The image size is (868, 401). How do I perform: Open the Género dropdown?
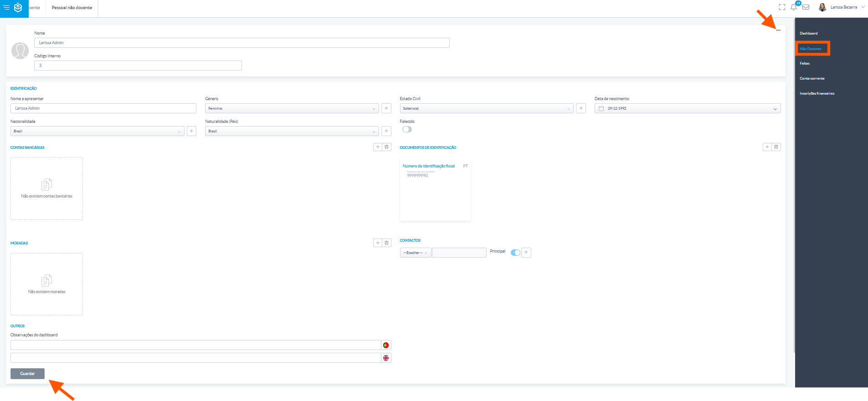pyautogui.click(x=292, y=108)
